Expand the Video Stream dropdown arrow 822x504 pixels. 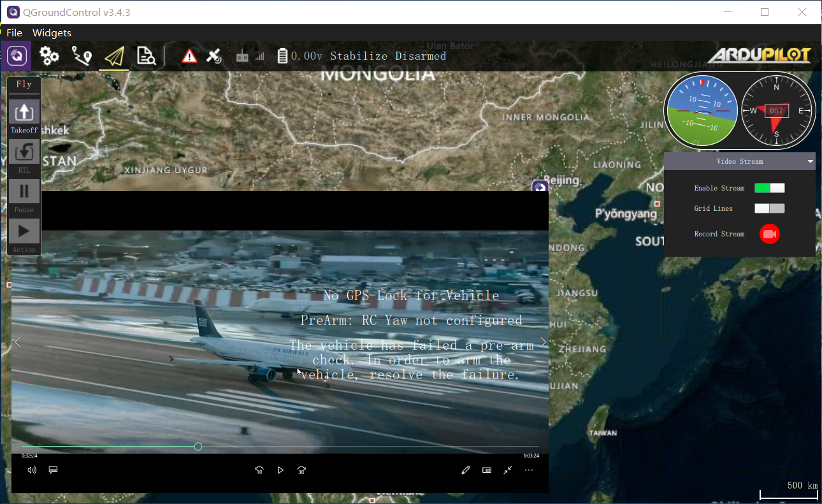[811, 161]
